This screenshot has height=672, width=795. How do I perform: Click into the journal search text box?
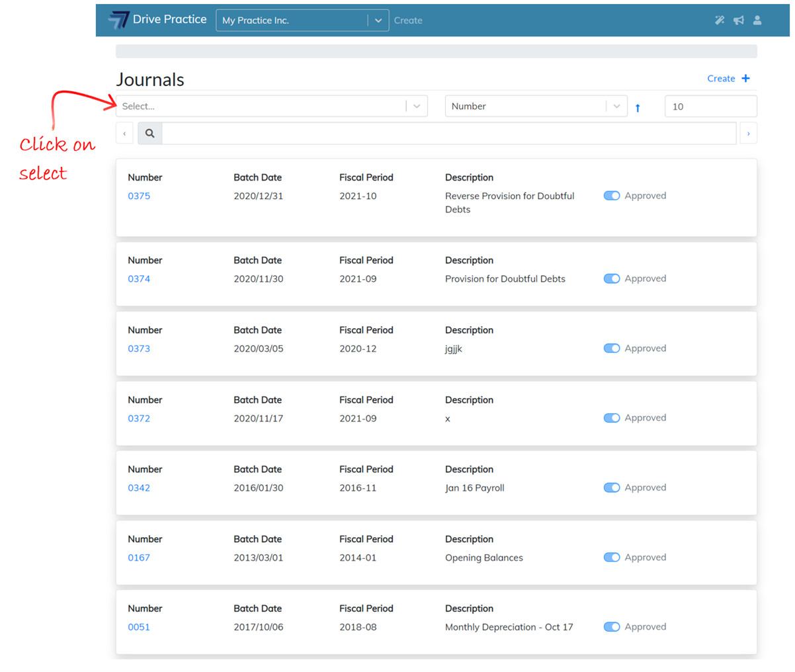pos(449,134)
